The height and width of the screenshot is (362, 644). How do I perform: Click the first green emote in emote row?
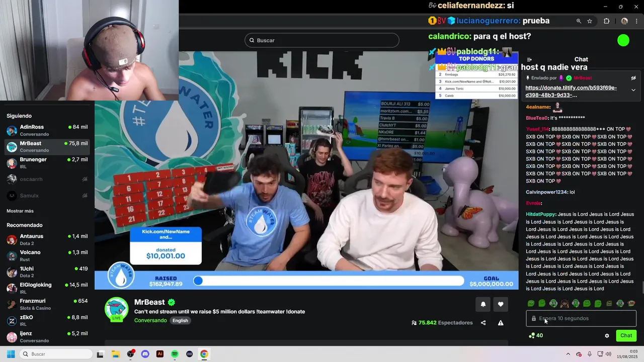(x=531, y=303)
